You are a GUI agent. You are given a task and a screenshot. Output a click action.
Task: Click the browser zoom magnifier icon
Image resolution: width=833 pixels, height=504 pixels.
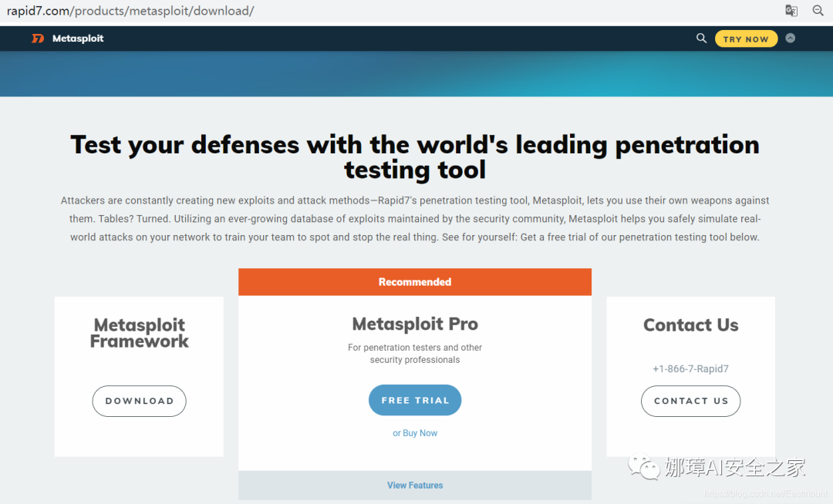click(818, 11)
